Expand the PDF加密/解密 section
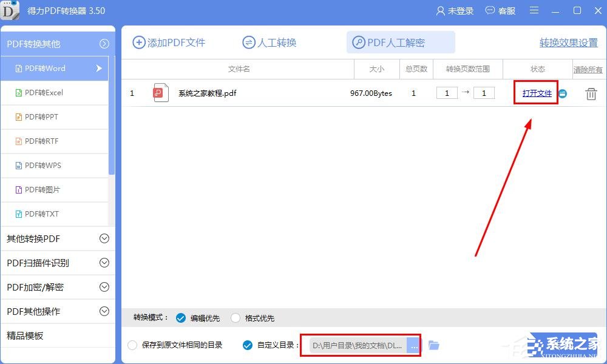 click(58, 287)
